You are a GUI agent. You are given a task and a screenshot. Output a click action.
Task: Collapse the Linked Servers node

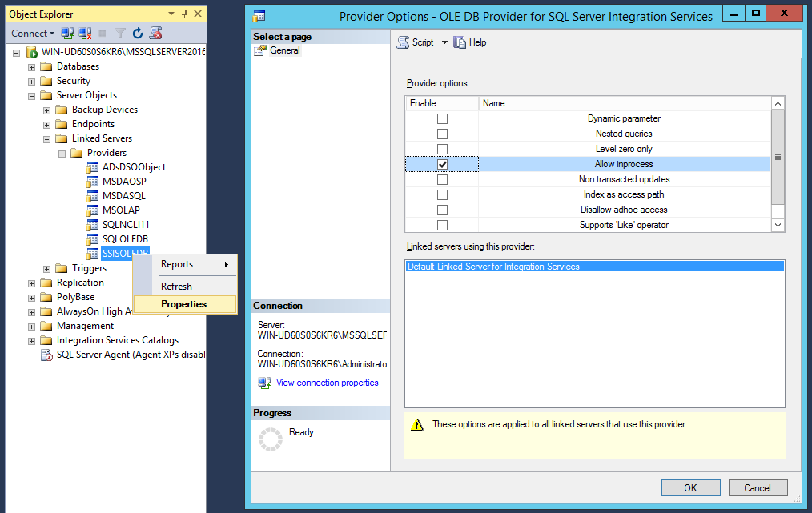coord(46,139)
